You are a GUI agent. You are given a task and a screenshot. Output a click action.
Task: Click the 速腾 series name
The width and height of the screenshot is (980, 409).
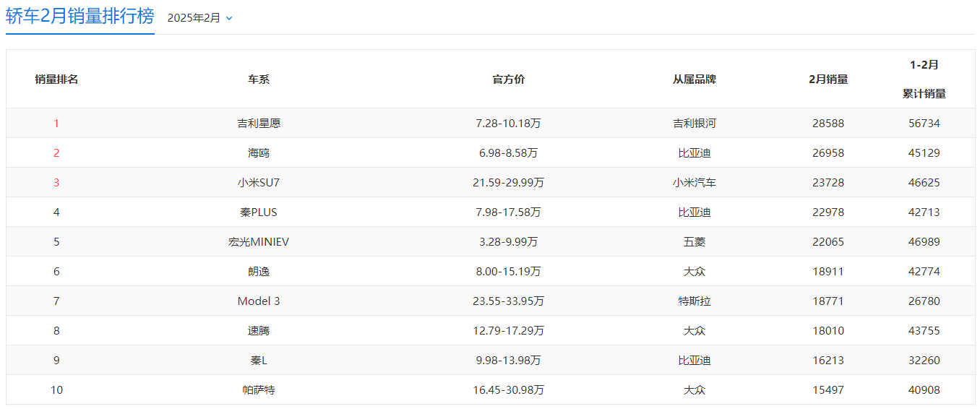259,331
